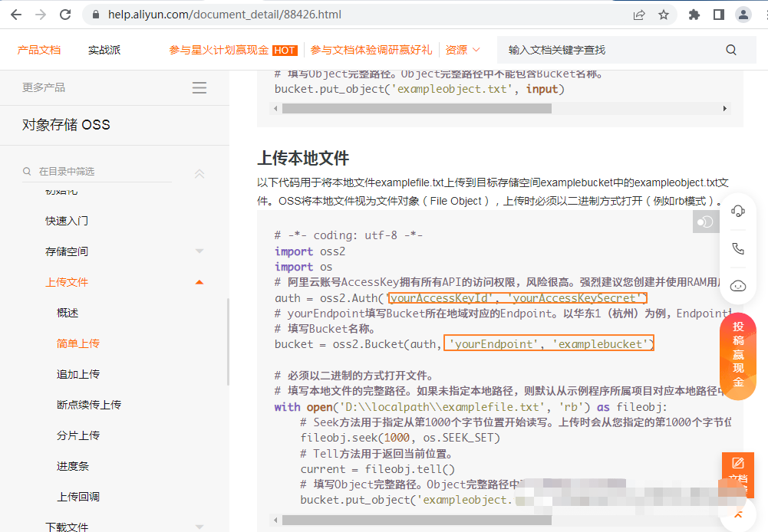Viewport: 768px width, 532px height.
Task: Open the share page icon in address bar
Action: tap(638, 15)
